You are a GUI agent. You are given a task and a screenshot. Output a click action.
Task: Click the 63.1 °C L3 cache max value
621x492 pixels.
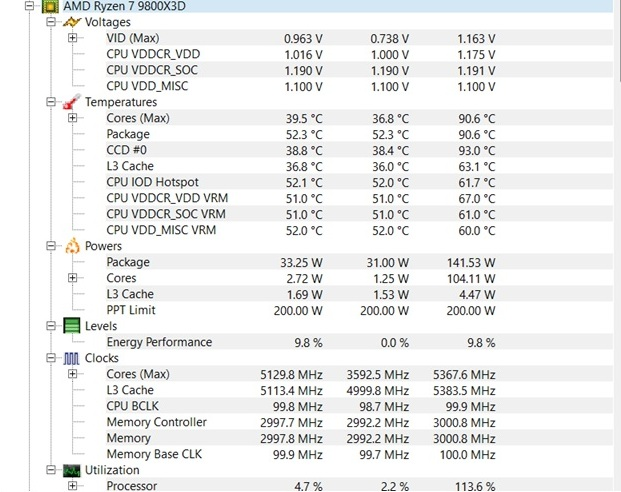[x=477, y=167]
